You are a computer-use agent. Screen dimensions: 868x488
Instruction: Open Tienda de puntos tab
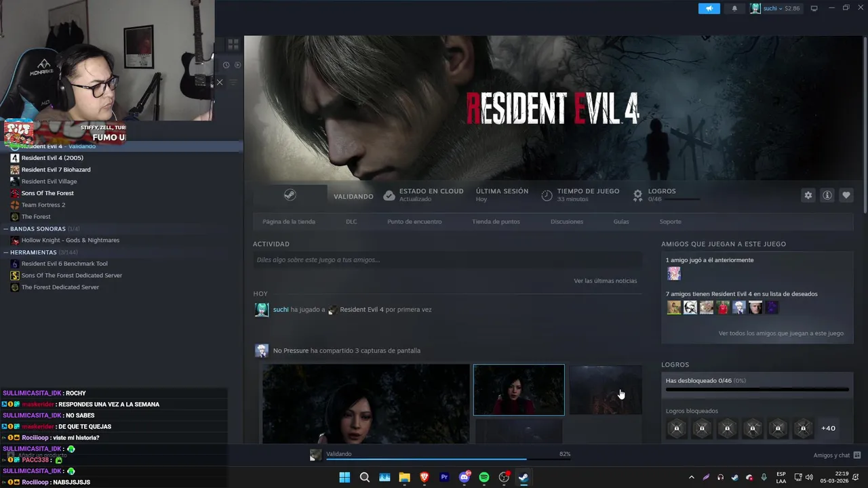pos(496,222)
